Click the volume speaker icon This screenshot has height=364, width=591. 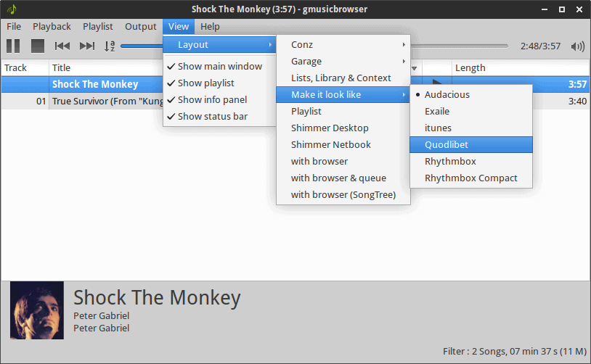(x=577, y=46)
